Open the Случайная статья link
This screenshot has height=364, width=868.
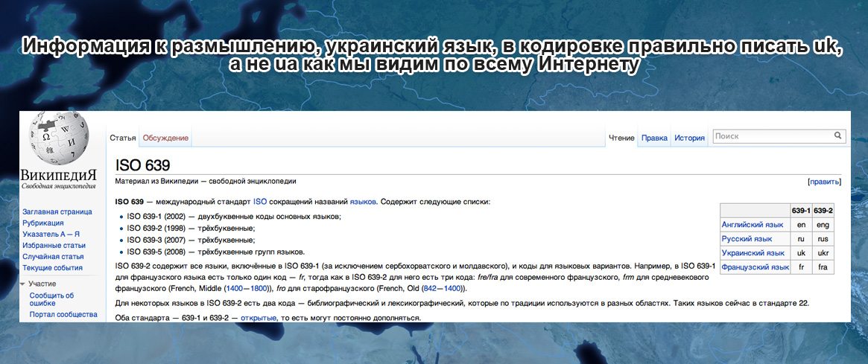click(x=53, y=257)
